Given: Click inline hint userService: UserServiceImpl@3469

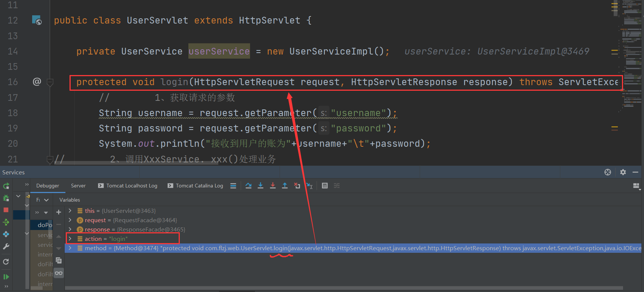Looking at the screenshot, I should tap(497, 51).
